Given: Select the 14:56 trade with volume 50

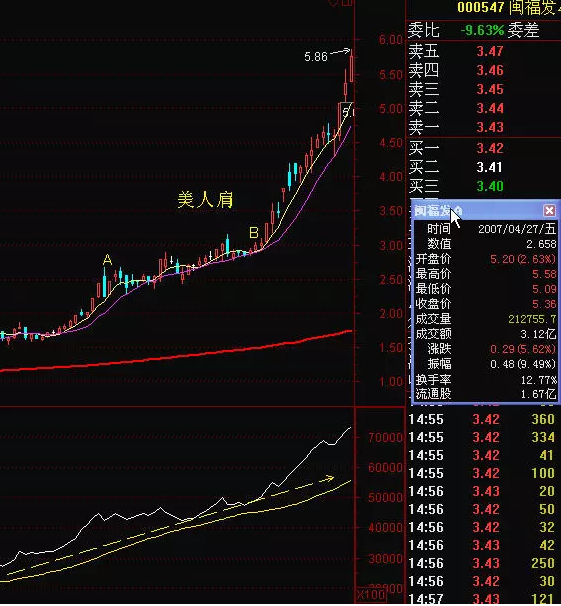Looking at the screenshot, I should (x=482, y=509).
